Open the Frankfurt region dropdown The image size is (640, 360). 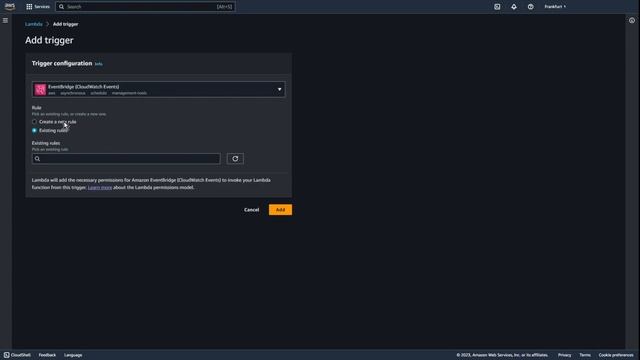[x=555, y=7]
